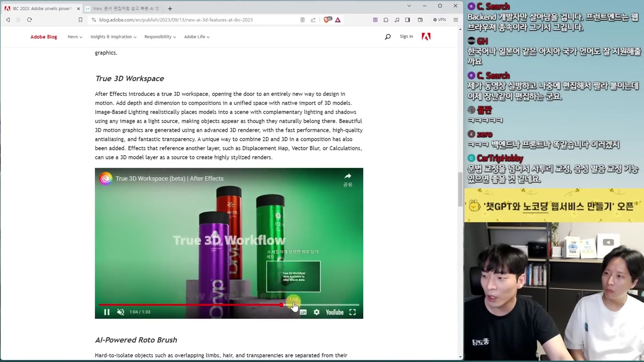Open video settings gear icon
The image size is (644, 362).
point(317,312)
